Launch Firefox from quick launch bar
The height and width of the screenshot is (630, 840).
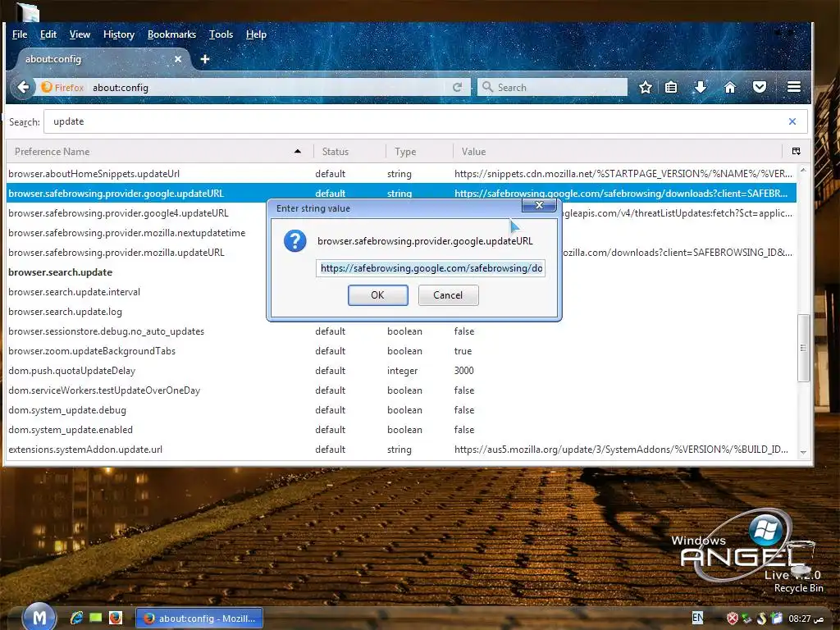[x=115, y=618]
